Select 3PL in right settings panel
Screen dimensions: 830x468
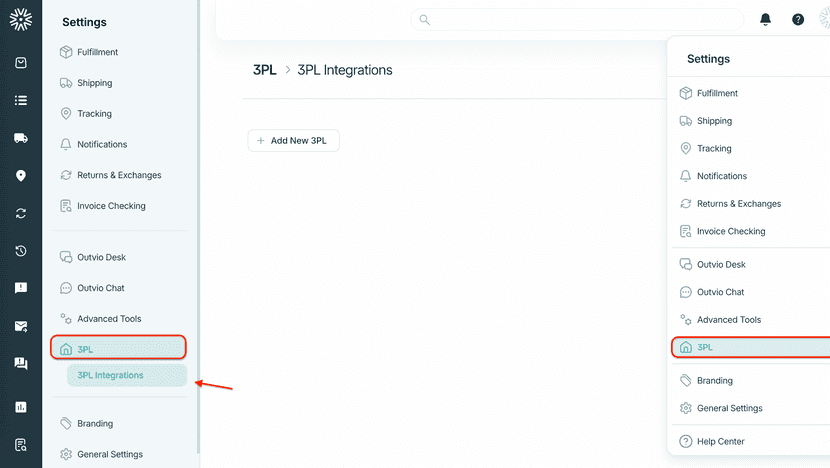751,347
